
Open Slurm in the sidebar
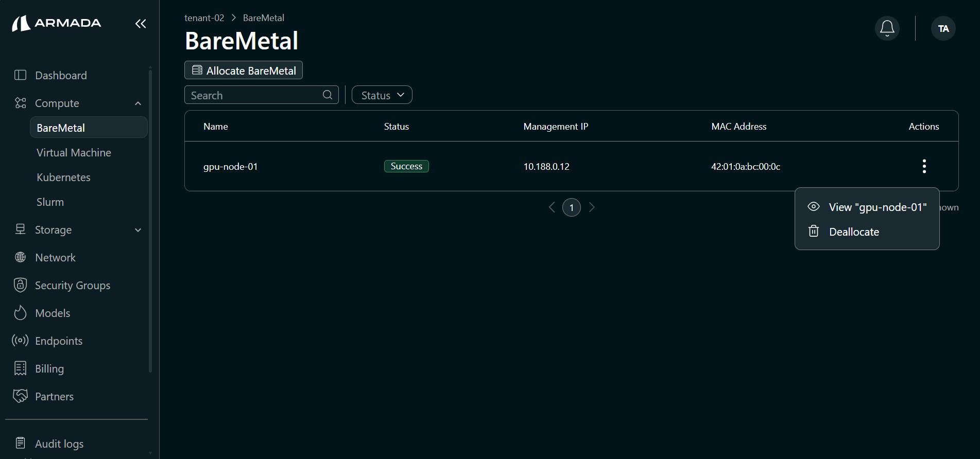click(x=50, y=202)
